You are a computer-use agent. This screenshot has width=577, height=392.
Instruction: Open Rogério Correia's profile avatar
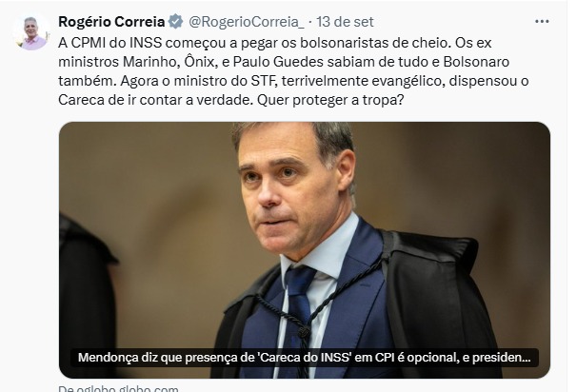[x=31, y=32]
